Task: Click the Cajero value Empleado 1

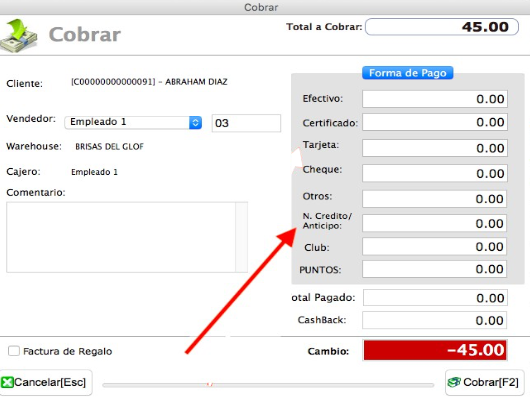Action: 94,172
